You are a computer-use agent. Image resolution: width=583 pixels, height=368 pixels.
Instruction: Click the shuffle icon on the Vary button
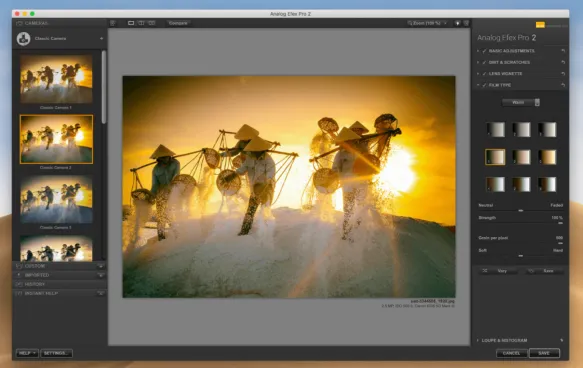tap(485, 271)
